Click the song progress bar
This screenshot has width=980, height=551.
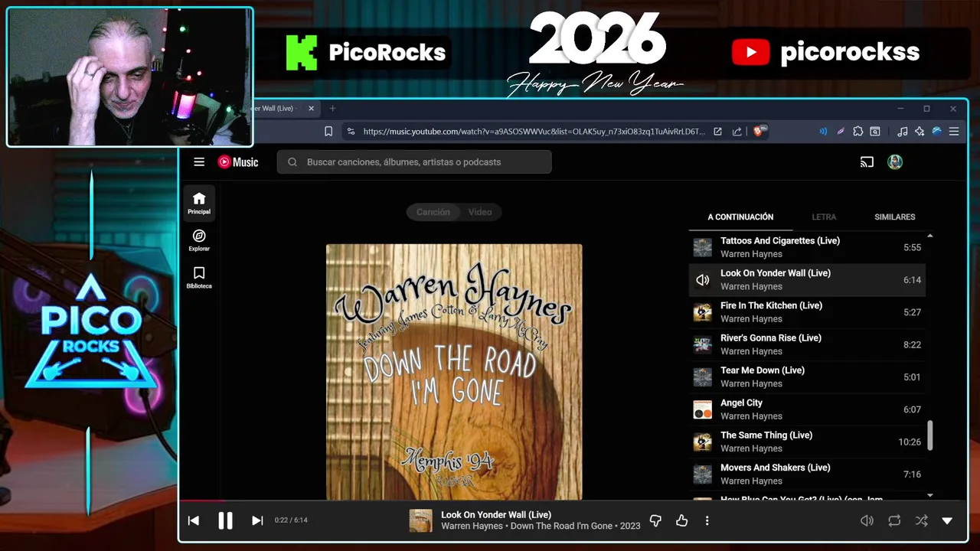573,501
